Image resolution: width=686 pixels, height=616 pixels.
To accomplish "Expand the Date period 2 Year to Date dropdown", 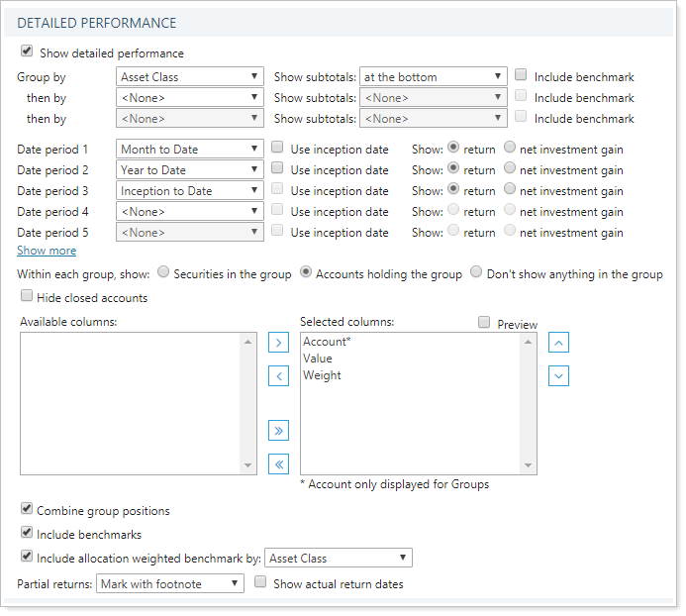I will (x=189, y=170).
